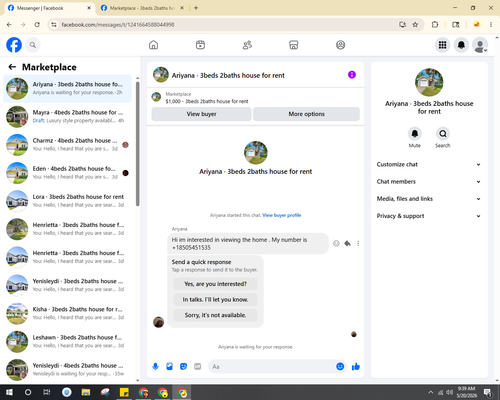Show hidden system tray icons chevron

coord(431,392)
